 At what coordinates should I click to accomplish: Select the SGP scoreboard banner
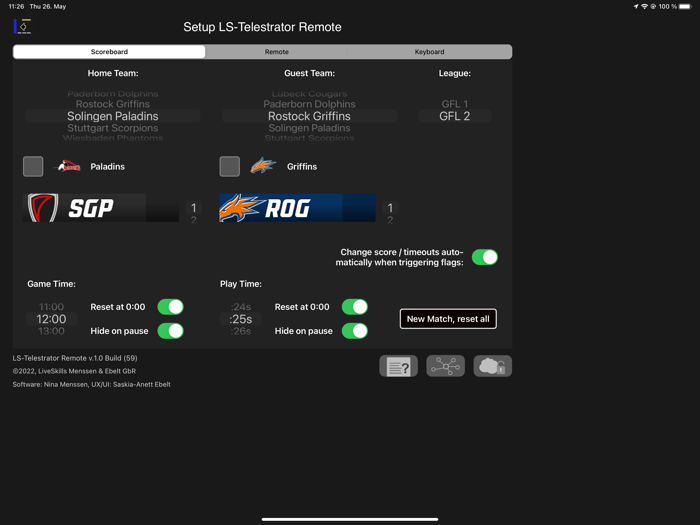[101, 208]
